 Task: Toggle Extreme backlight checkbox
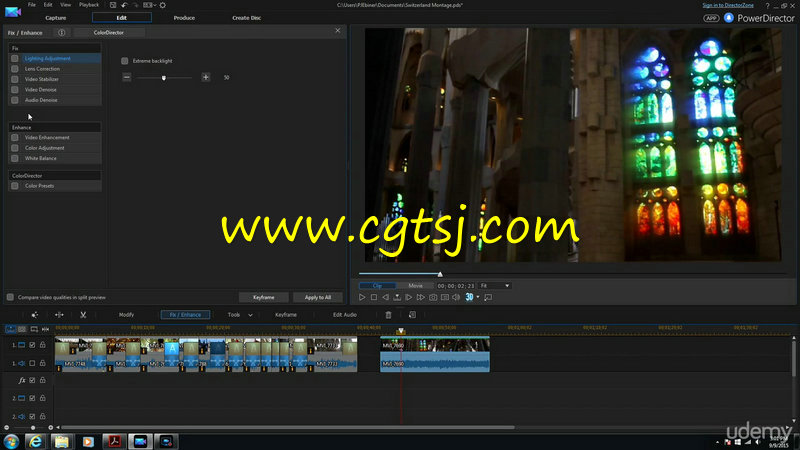pyautogui.click(x=124, y=61)
